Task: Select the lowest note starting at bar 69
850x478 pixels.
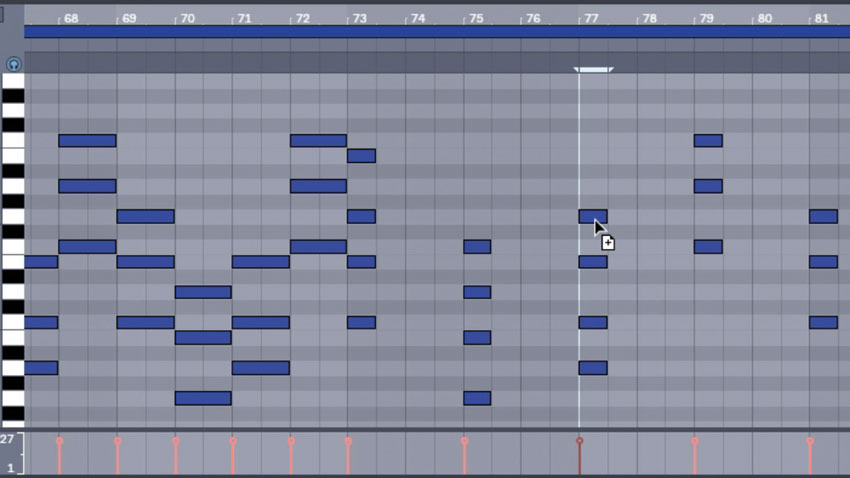Action: (146, 322)
